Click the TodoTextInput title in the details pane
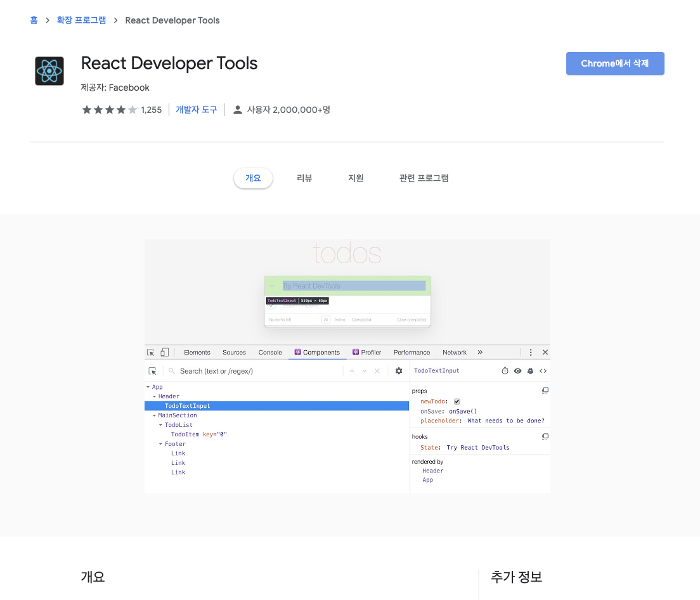This screenshot has width=700, height=600. (x=436, y=370)
